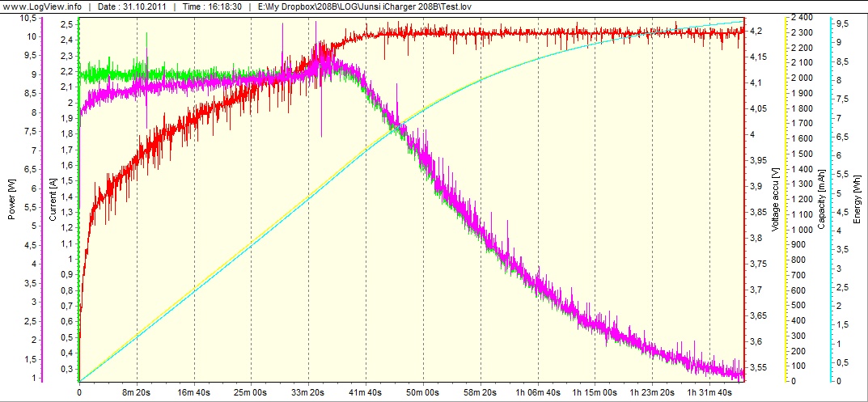The width and height of the screenshot is (868, 402).
Task: Click the 4,15 tick on Voltage axis
Action: pos(758,57)
